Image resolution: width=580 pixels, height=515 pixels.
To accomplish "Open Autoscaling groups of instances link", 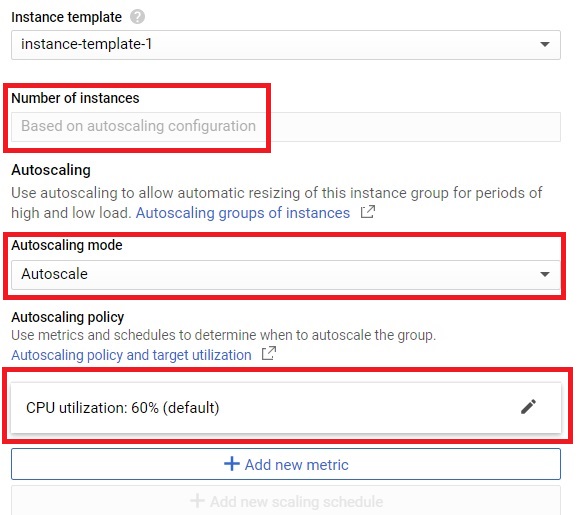I will [x=243, y=213].
